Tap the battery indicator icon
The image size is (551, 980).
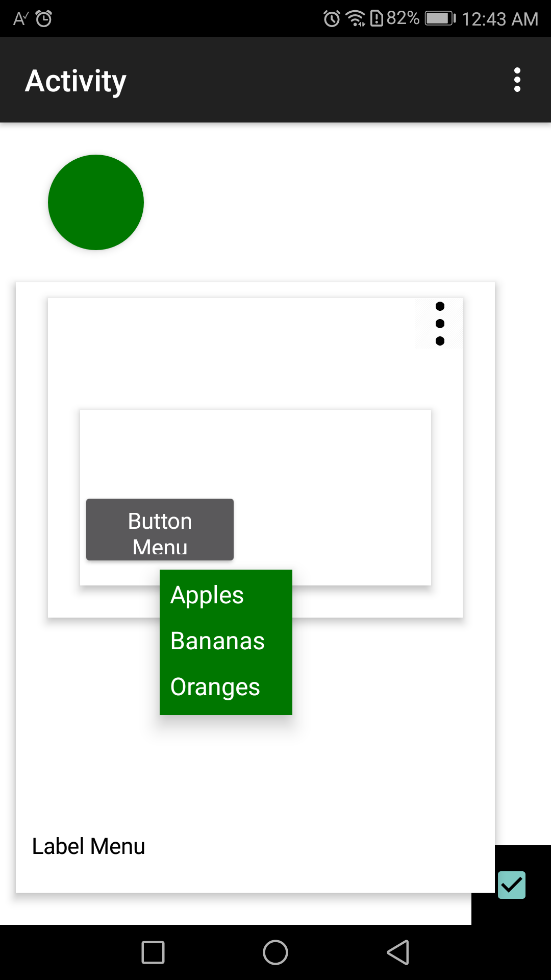pyautogui.click(x=440, y=19)
